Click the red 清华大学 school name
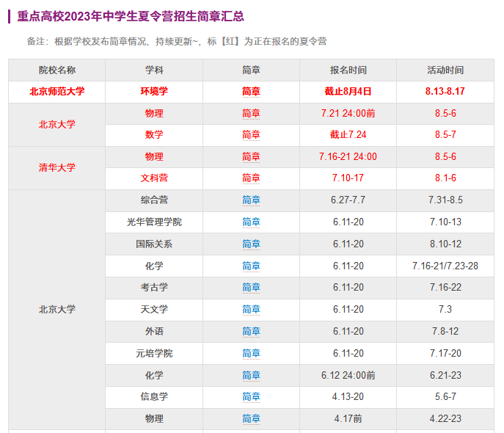The width and height of the screenshot is (504, 433). [x=57, y=167]
